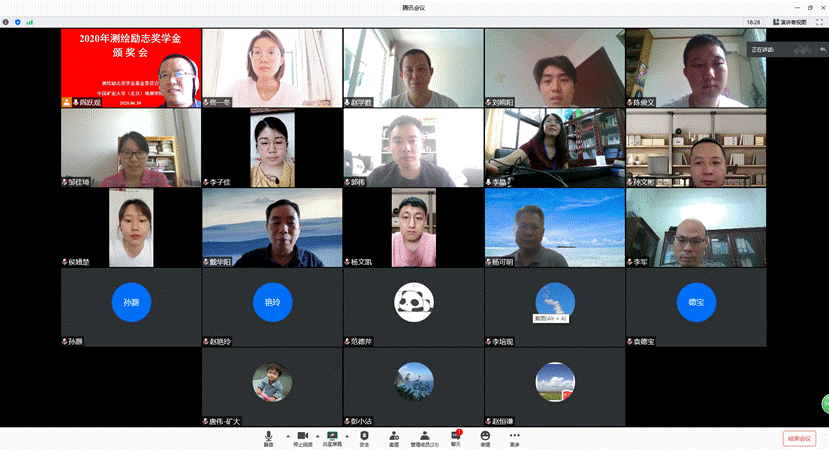The height and width of the screenshot is (449, 829).
Task: Open the Emoji reactions (表情) icon
Action: pos(485,436)
